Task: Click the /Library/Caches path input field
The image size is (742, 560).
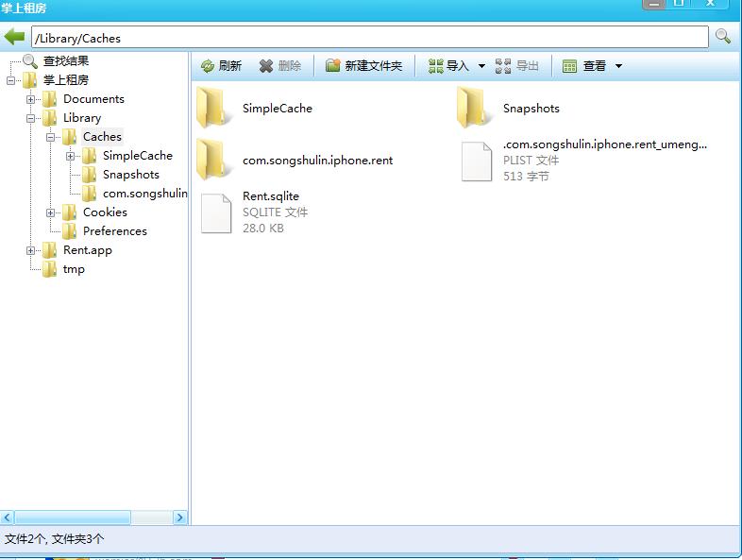Action: click(368, 38)
